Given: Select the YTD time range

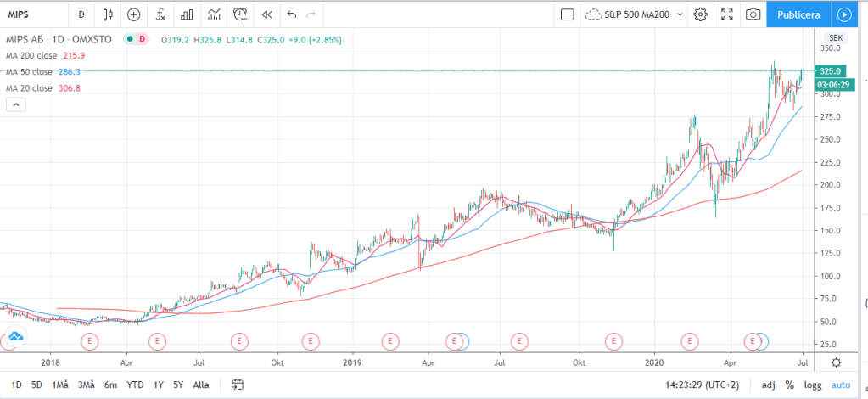Looking at the screenshot, I should (134, 385).
